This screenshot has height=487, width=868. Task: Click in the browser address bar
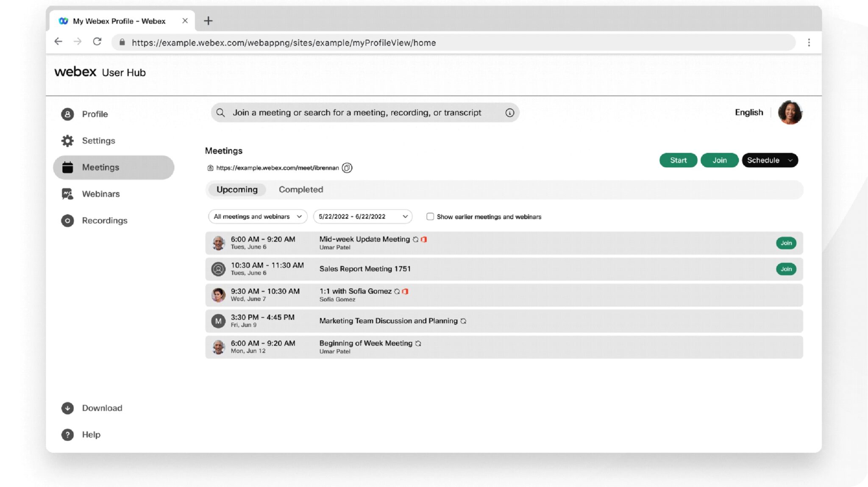tap(284, 42)
